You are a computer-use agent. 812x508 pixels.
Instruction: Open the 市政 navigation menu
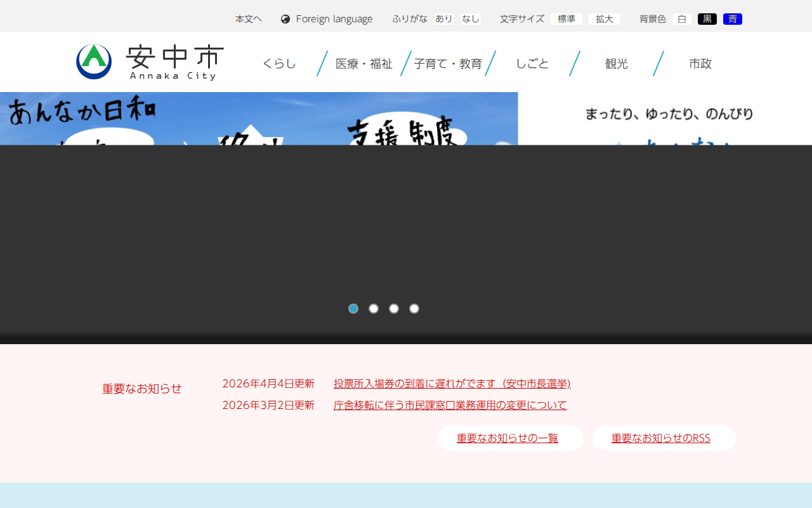click(700, 63)
